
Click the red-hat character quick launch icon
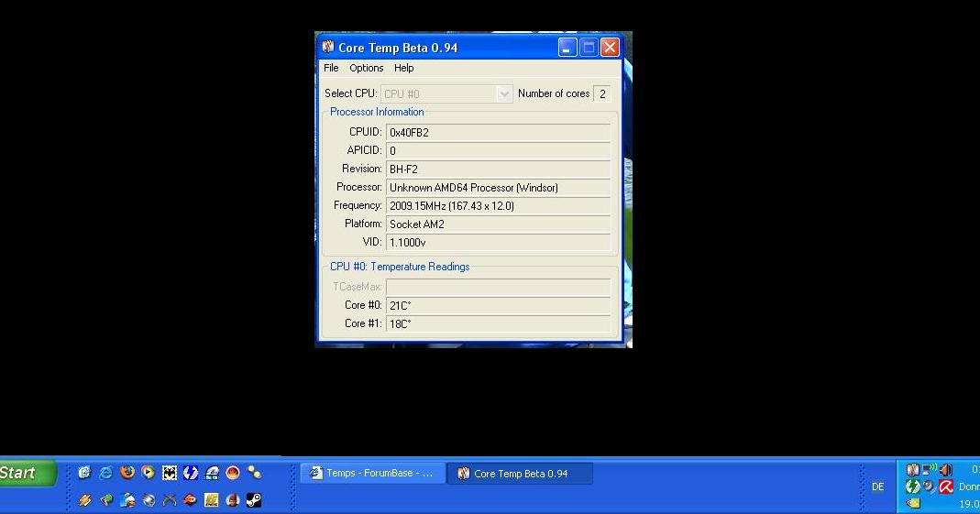tap(233, 499)
